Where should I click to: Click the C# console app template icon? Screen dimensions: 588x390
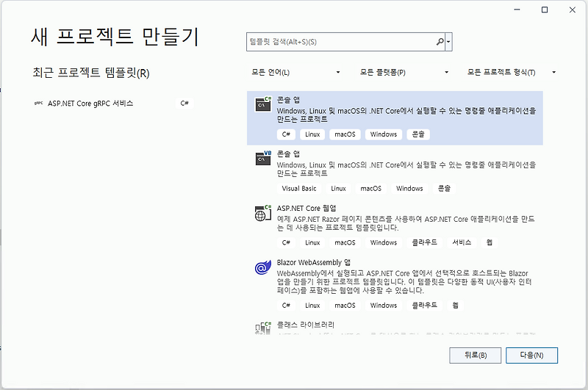click(x=263, y=104)
